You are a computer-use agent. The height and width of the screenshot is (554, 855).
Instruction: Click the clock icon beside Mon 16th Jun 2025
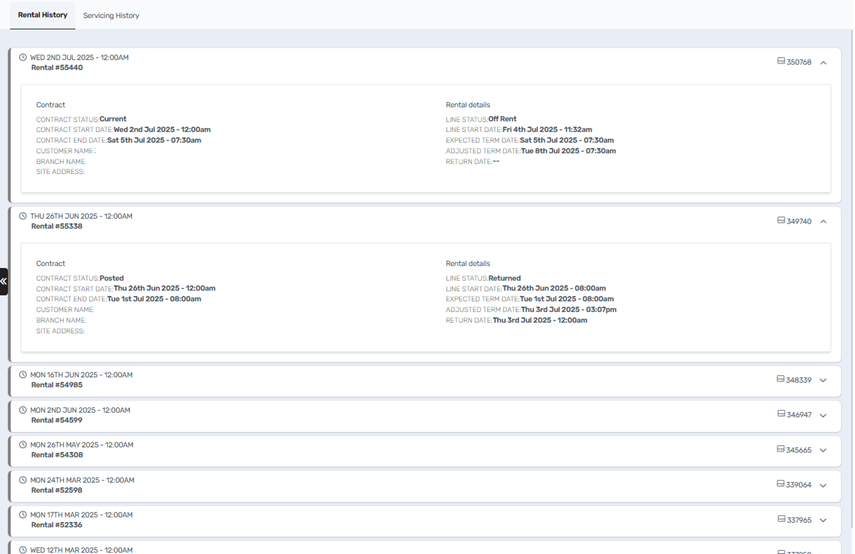23,375
